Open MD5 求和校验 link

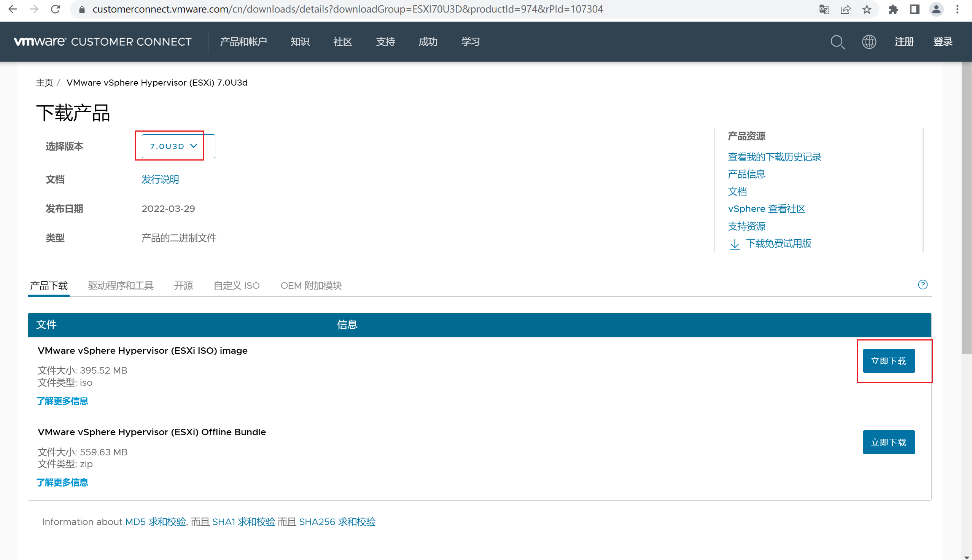[x=156, y=522]
